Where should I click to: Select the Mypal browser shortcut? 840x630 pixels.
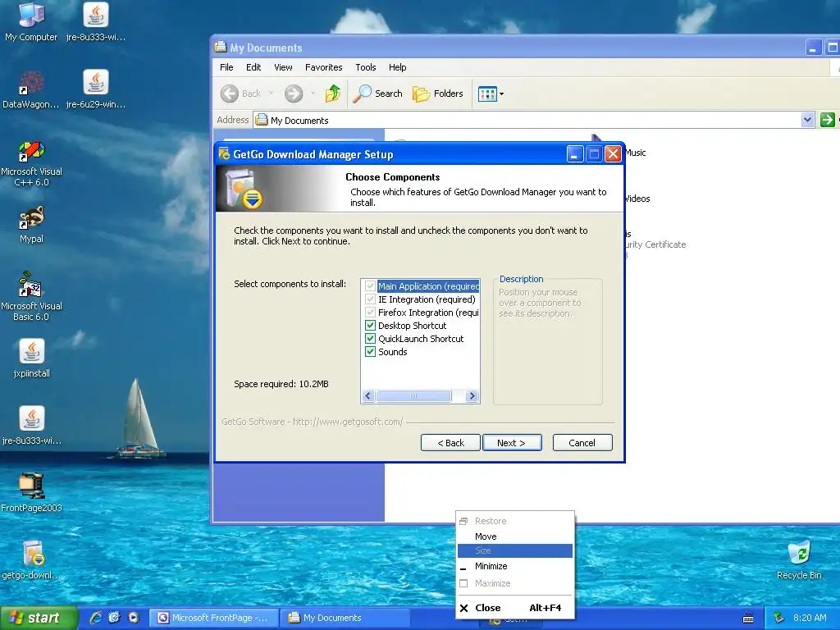point(31,224)
